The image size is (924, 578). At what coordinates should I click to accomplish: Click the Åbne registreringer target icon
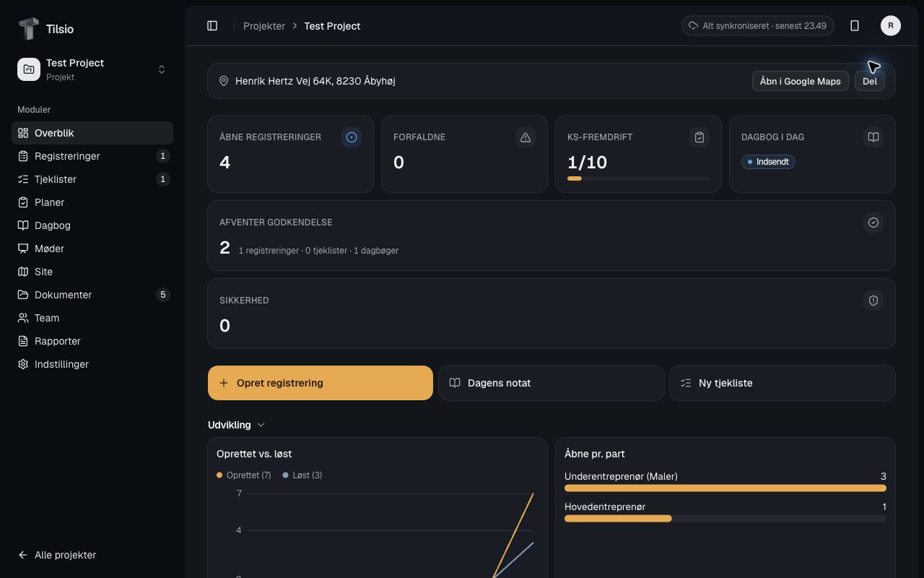352,137
